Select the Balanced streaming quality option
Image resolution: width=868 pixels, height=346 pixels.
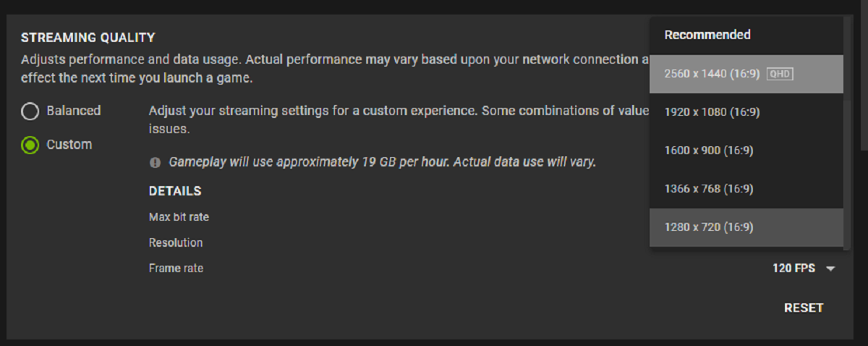[30, 111]
